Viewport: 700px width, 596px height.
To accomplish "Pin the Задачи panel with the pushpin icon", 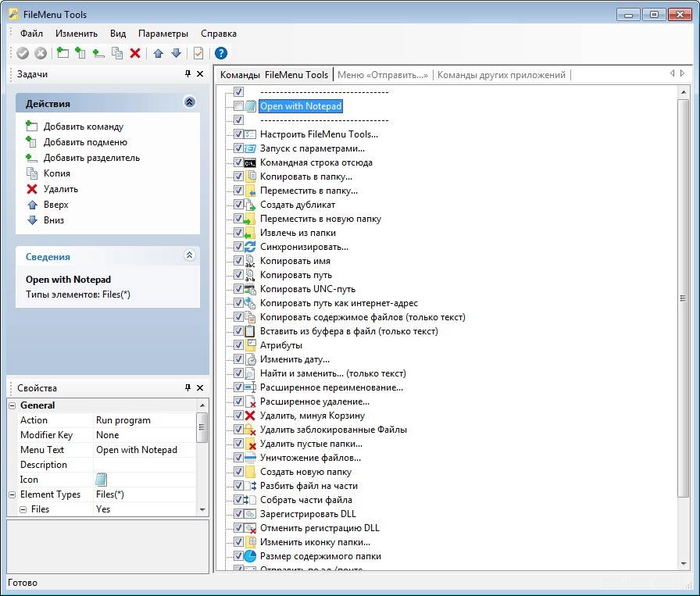I will click(187, 73).
